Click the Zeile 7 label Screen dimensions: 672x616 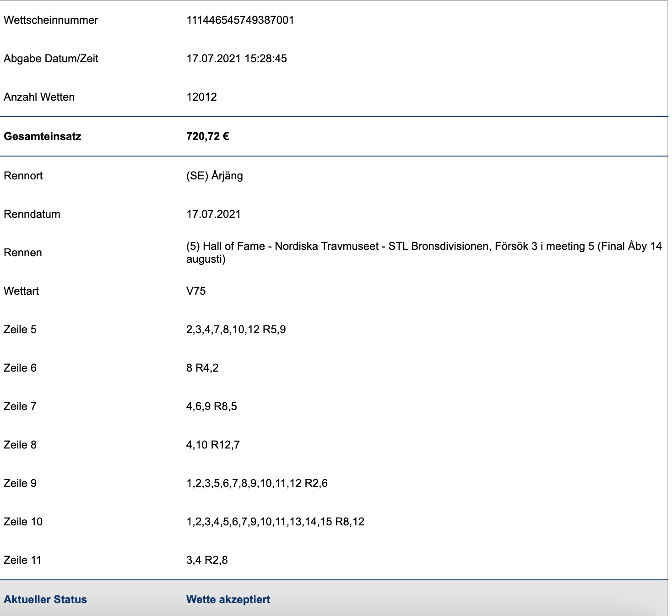pyautogui.click(x=20, y=406)
